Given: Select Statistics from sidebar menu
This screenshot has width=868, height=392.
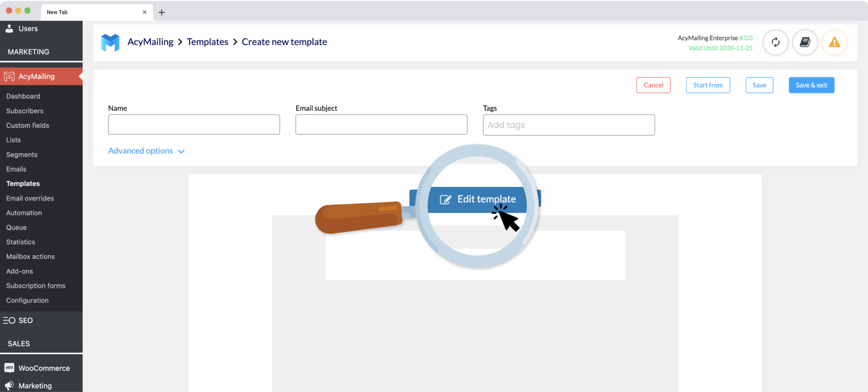Looking at the screenshot, I should (x=20, y=242).
